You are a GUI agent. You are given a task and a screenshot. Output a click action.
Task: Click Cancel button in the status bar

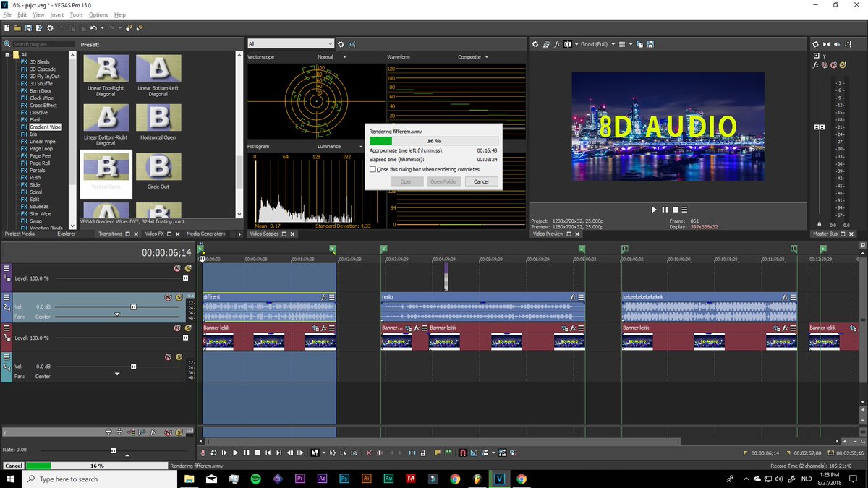coord(14,466)
